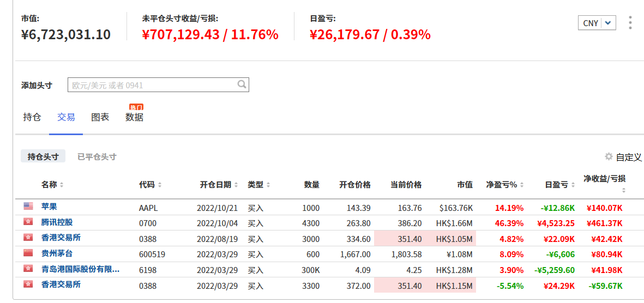The width and height of the screenshot is (644, 303).
Task: Open the 数据 tab
Action: [x=134, y=117]
